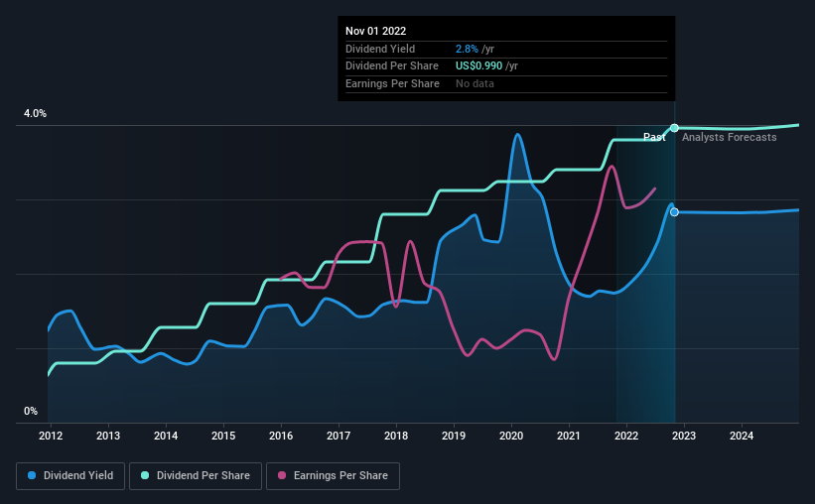Viewport: 815px width, 504px height.
Task: Click Dividend Yield row label in tooltip
Action: click(380, 49)
